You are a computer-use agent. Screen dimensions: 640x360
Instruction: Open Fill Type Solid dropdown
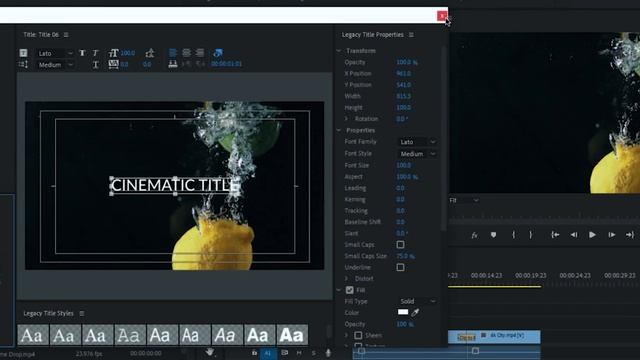pos(417,301)
